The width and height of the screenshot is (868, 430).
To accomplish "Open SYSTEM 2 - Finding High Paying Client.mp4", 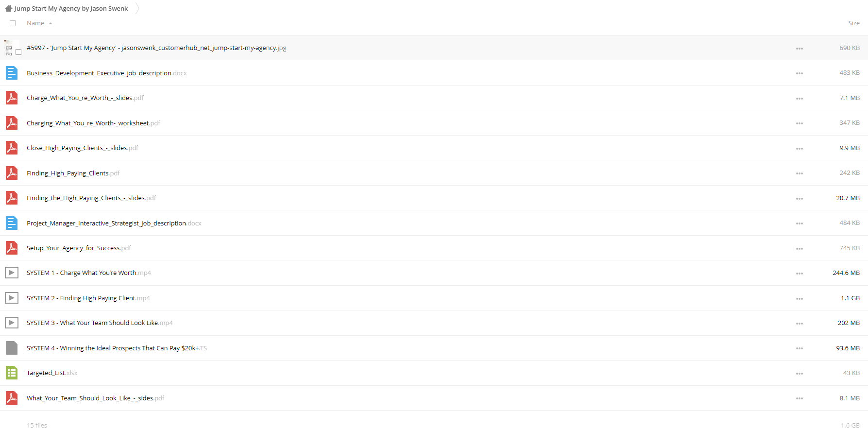I will tap(88, 298).
